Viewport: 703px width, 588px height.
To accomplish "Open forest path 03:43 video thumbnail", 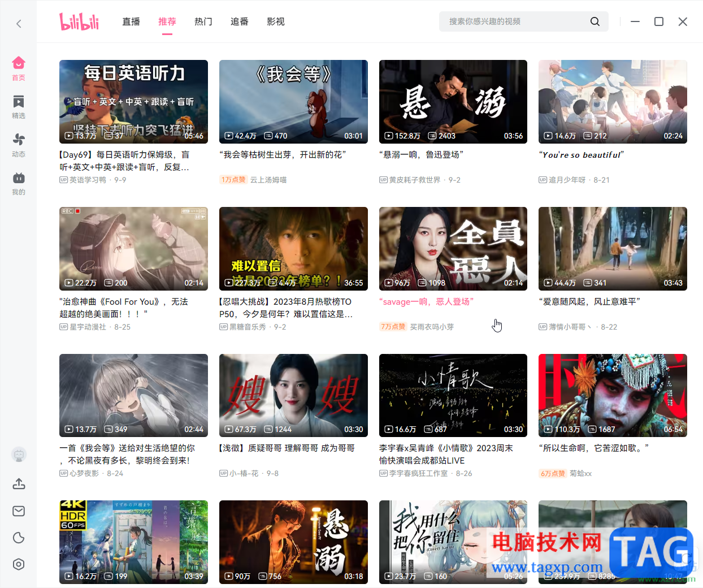I will [613, 249].
